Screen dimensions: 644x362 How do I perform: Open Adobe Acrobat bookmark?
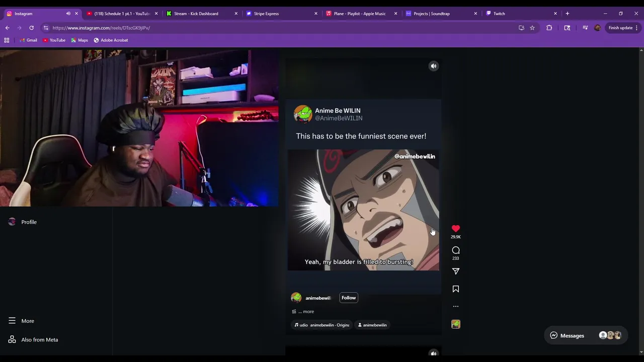(111, 40)
